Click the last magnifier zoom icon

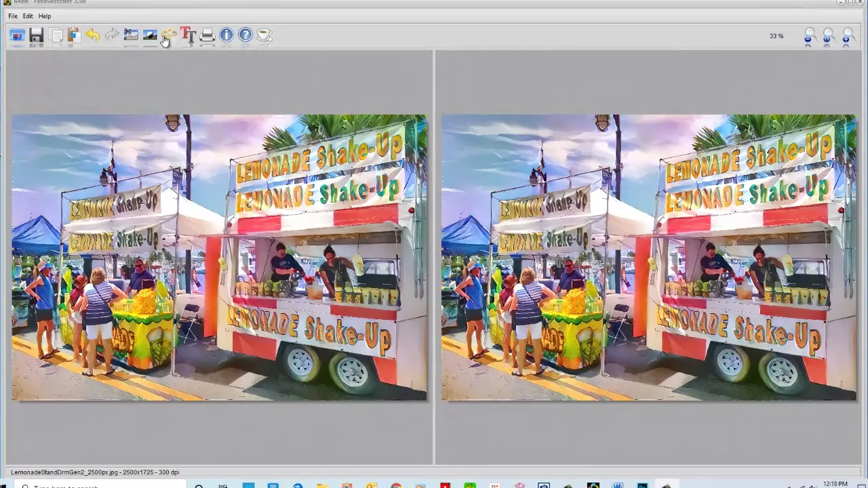(848, 36)
